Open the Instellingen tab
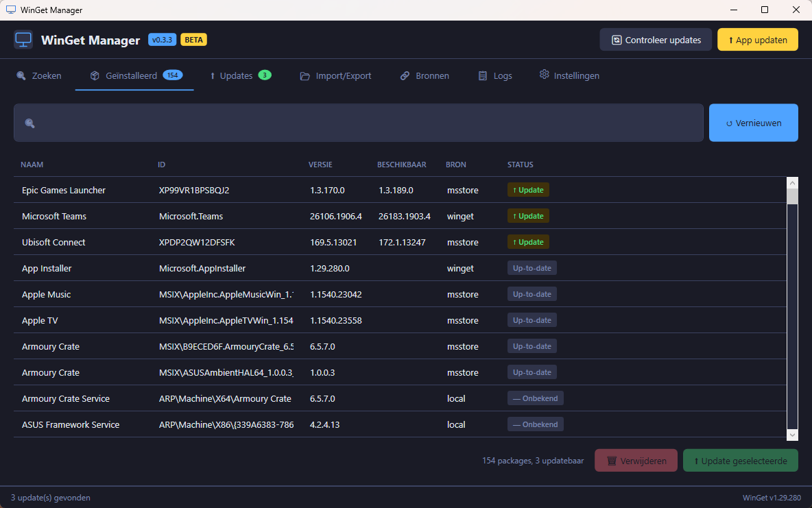 pos(569,75)
